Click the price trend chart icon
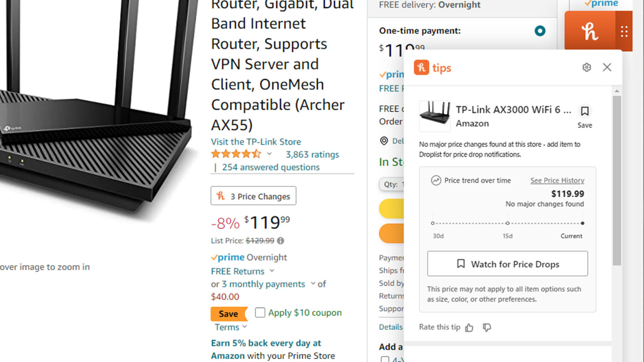The width and height of the screenshot is (644, 362). coord(435,180)
